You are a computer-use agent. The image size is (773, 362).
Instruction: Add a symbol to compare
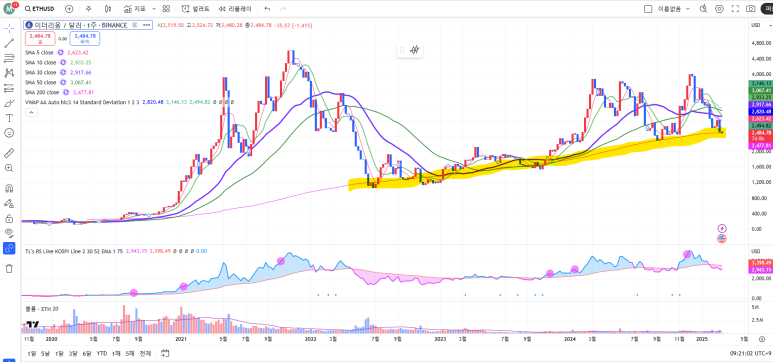pyautogui.click(x=69, y=9)
